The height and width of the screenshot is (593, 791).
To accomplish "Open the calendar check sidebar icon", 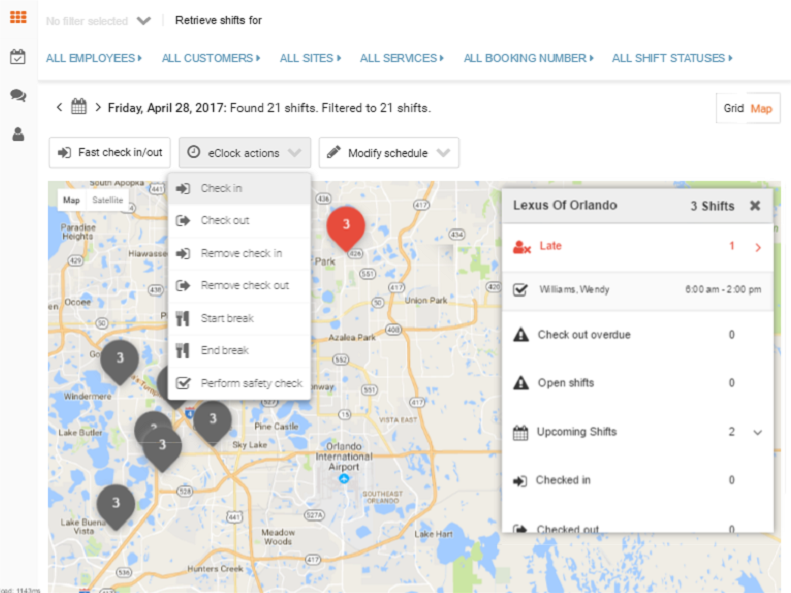I will [x=18, y=57].
